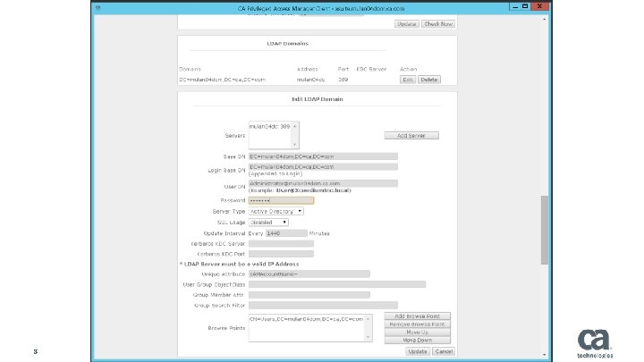Click the Move Down button

tap(418, 341)
